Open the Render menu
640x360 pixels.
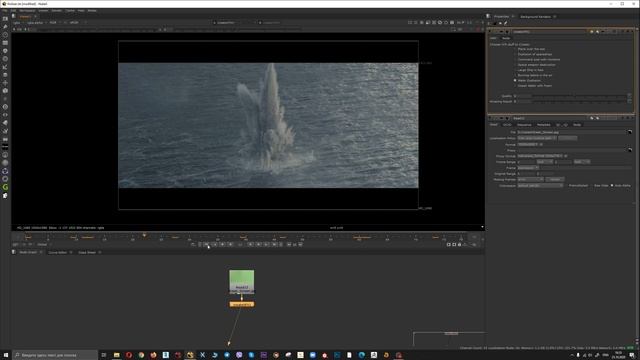(x=56, y=11)
